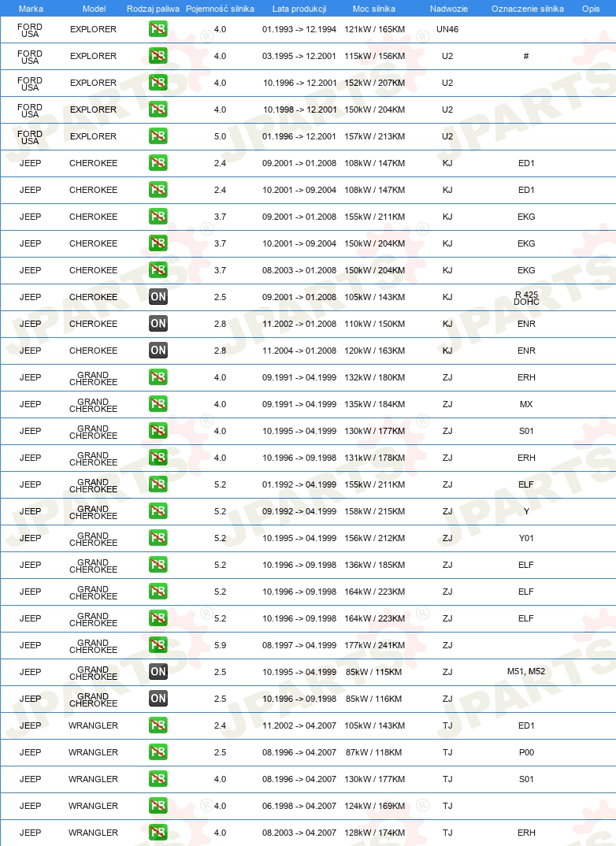This screenshot has height=846, width=616.
Task: Click the Opis column header
Action: tap(591, 9)
